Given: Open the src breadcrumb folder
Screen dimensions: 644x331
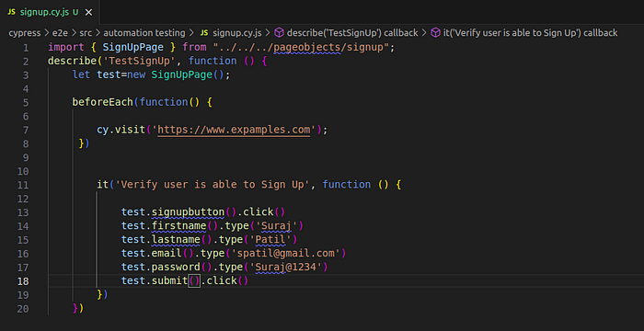Looking at the screenshot, I should 86,33.
